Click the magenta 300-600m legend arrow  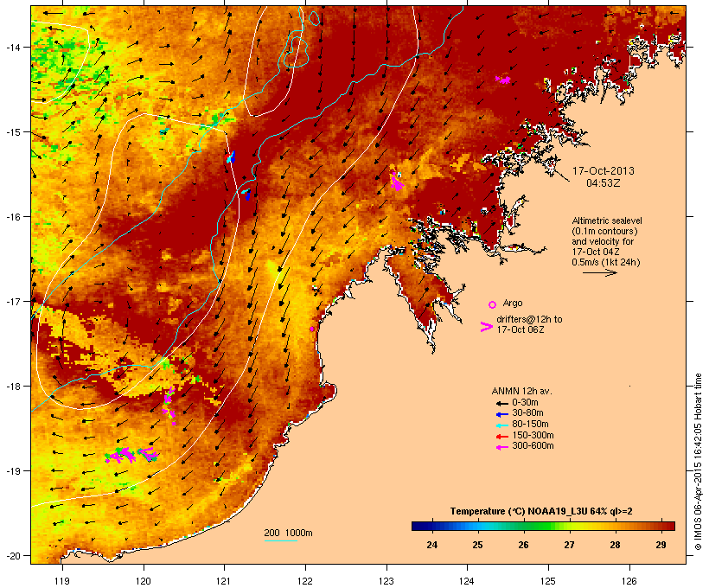click(x=502, y=447)
